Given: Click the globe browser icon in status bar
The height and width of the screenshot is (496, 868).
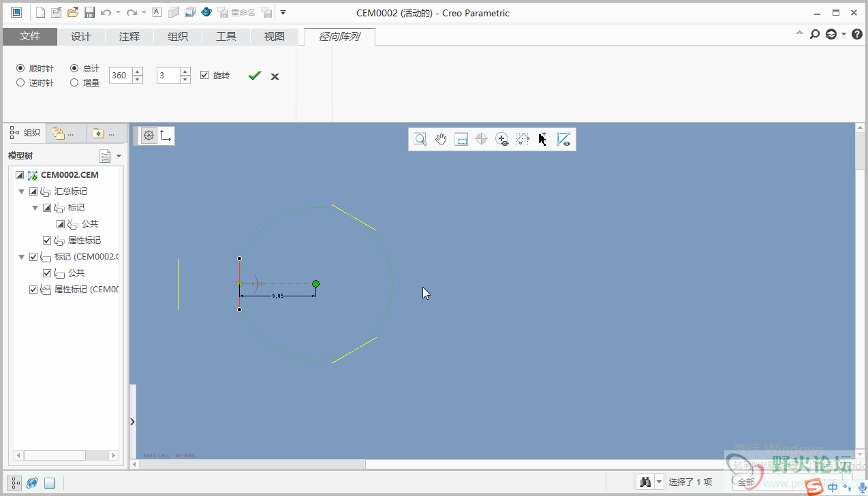Looking at the screenshot, I should 32,483.
